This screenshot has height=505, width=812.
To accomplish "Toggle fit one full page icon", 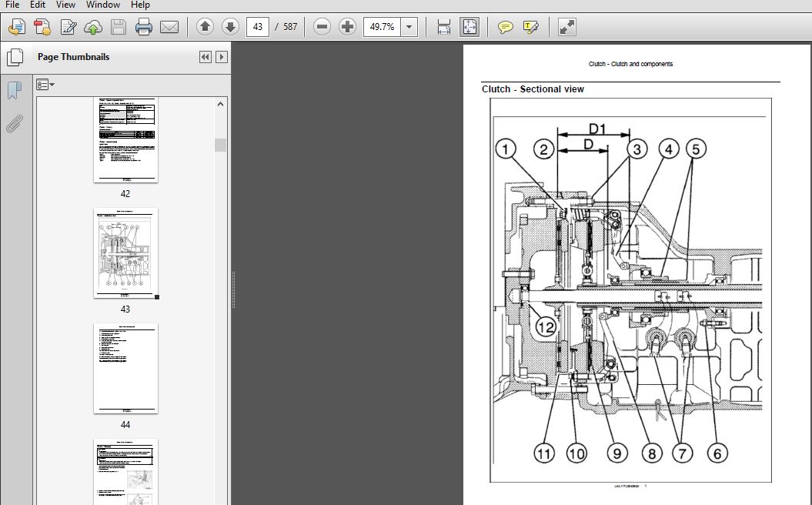I will pos(469,27).
